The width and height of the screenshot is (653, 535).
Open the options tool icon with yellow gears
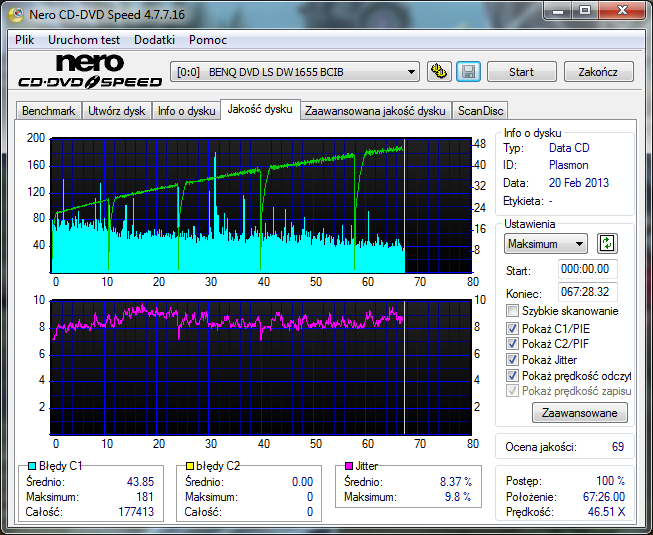click(x=439, y=72)
